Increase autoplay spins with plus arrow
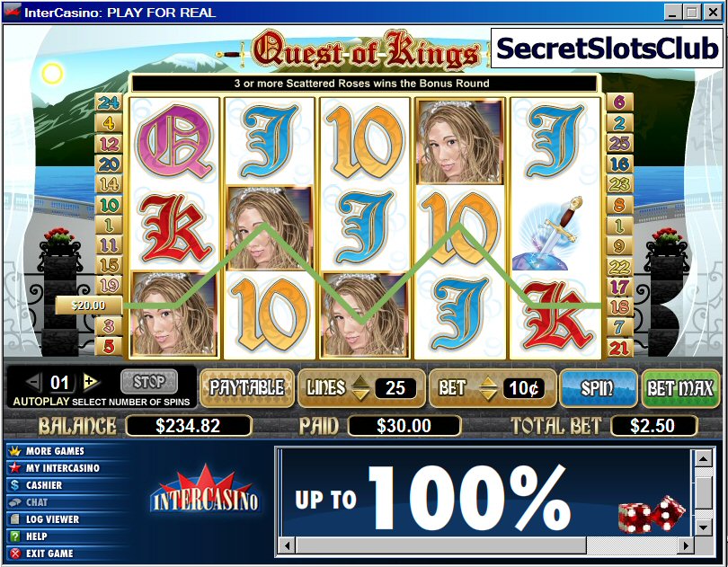Image resolution: width=728 pixels, height=567 pixels. [x=91, y=382]
